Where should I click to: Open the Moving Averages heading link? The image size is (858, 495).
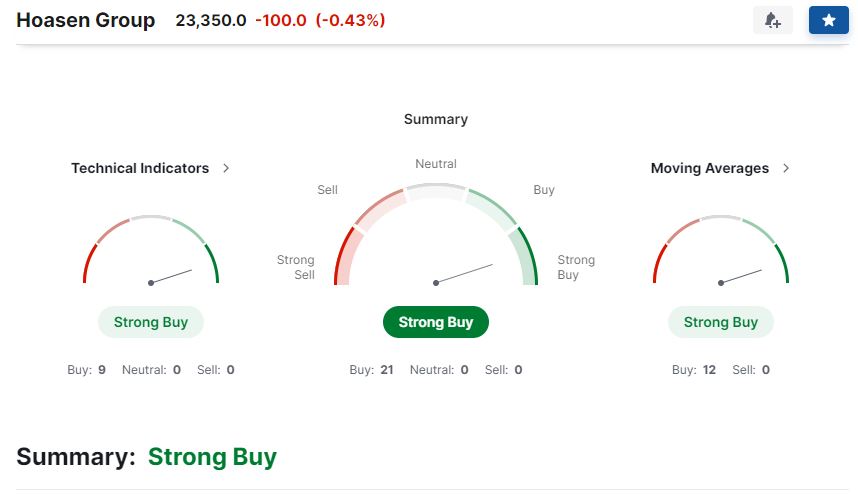pos(710,168)
